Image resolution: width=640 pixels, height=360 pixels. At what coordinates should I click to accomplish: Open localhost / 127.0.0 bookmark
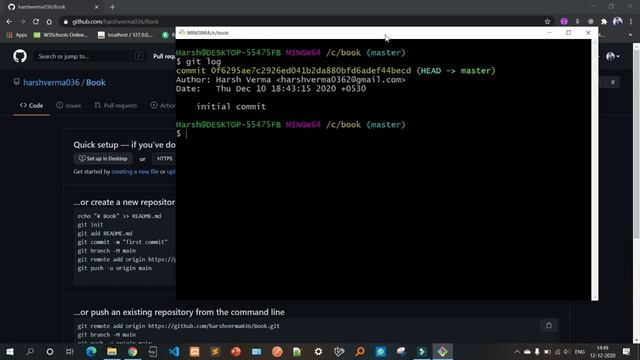pyautogui.click(x=125, y=35)
